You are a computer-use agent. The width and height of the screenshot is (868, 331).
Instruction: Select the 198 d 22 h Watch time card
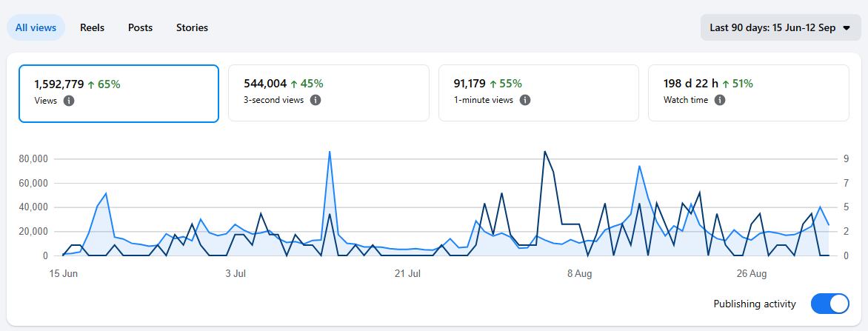(749, 93)
